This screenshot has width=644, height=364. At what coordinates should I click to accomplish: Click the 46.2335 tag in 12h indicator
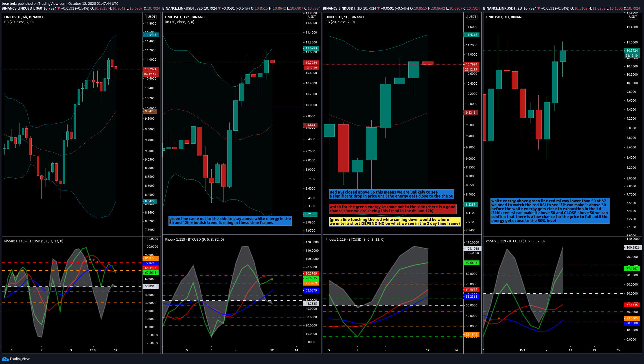point(311,304)
